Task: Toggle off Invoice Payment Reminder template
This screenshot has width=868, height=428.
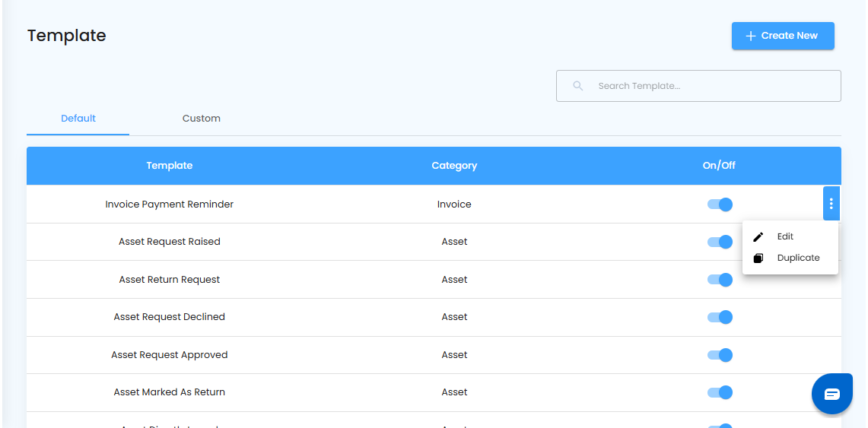Action: 720,204
